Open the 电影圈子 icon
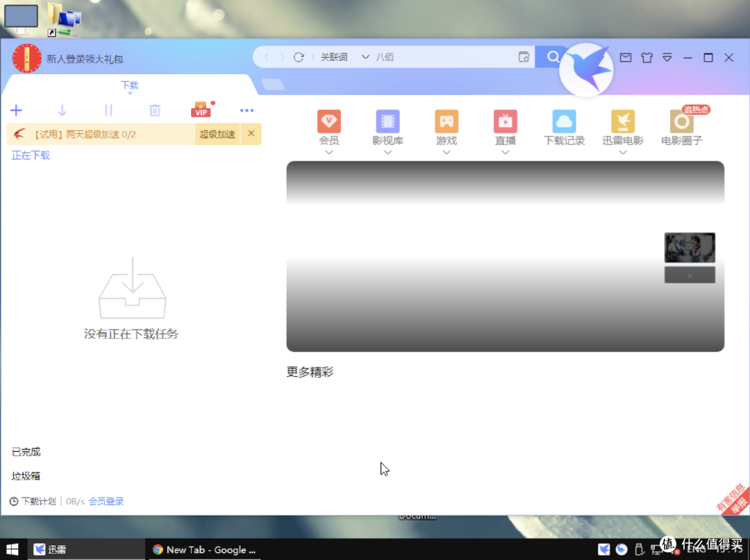The width and height of the screenshot is (750, 560). (x=682, y=121)
